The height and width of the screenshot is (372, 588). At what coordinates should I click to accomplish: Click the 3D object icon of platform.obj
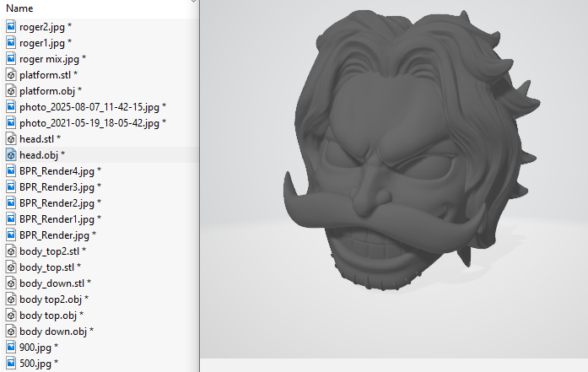pyautogui.click(x=11, y=91)
